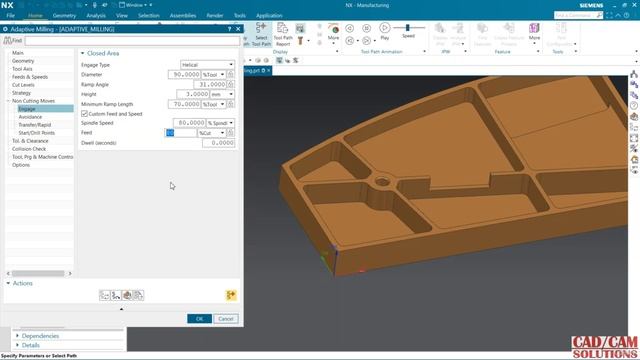Collapse the Actions section
Screen dimensions: 640x360
click(8, 283)
